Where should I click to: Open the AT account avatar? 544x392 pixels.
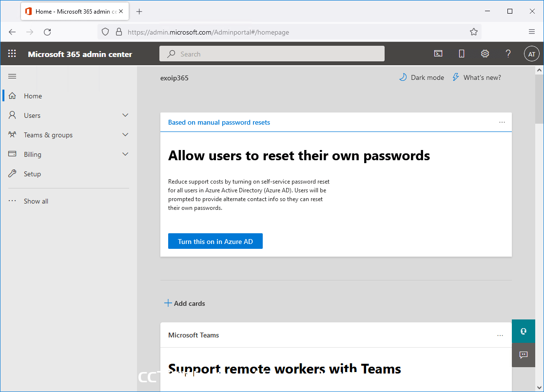point(531,54)
